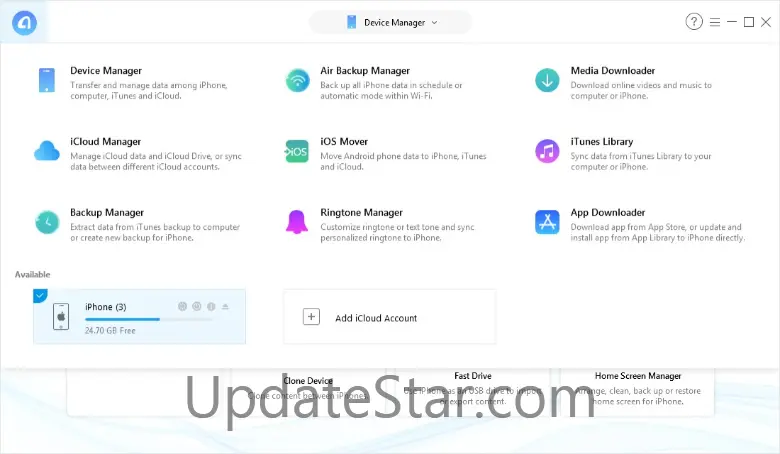Open the AnyTrans logo at top-left

tap(24, 22)
